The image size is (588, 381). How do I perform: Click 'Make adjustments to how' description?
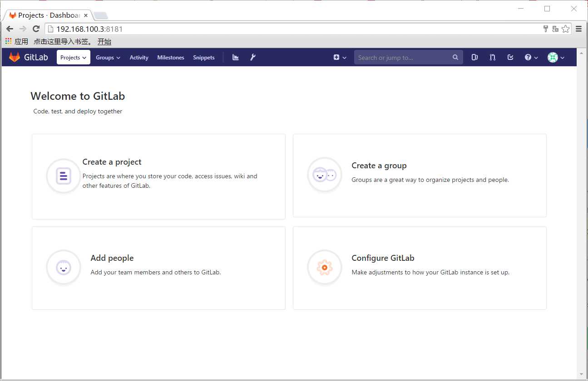click(430, 272)
